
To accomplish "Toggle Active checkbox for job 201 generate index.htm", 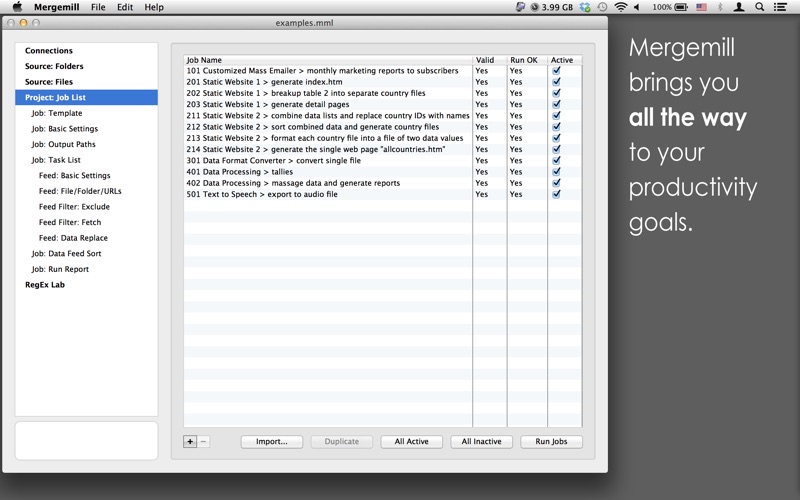I will click(x=556, y=82).
